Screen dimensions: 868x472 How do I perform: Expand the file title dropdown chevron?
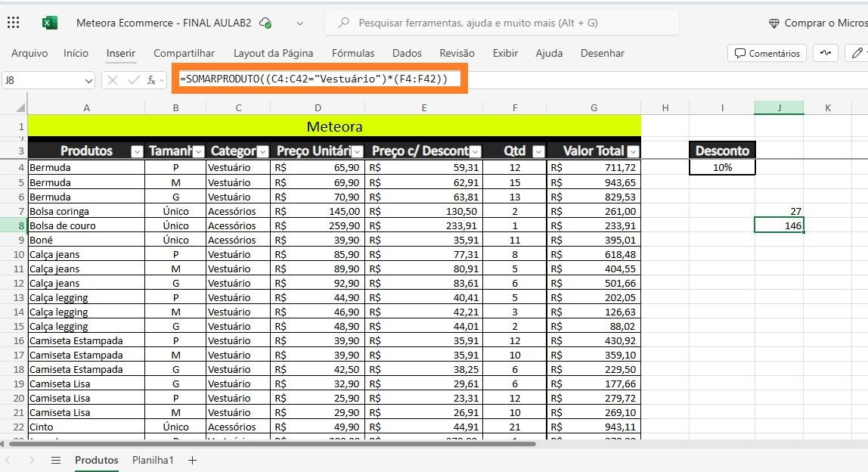tap(299, 23)
